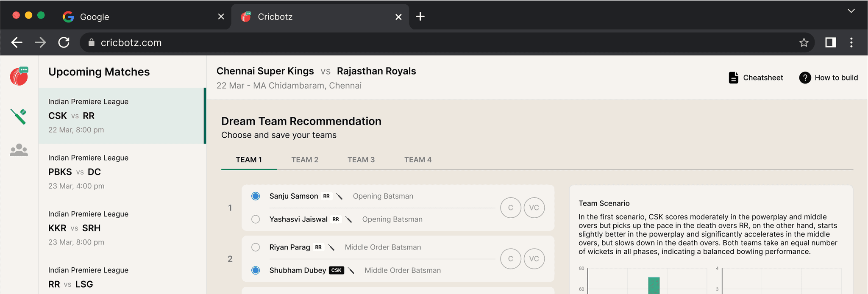Click the lock icon beside cricbotz.com
The image size is (868, 294).
tap(91, 42)
